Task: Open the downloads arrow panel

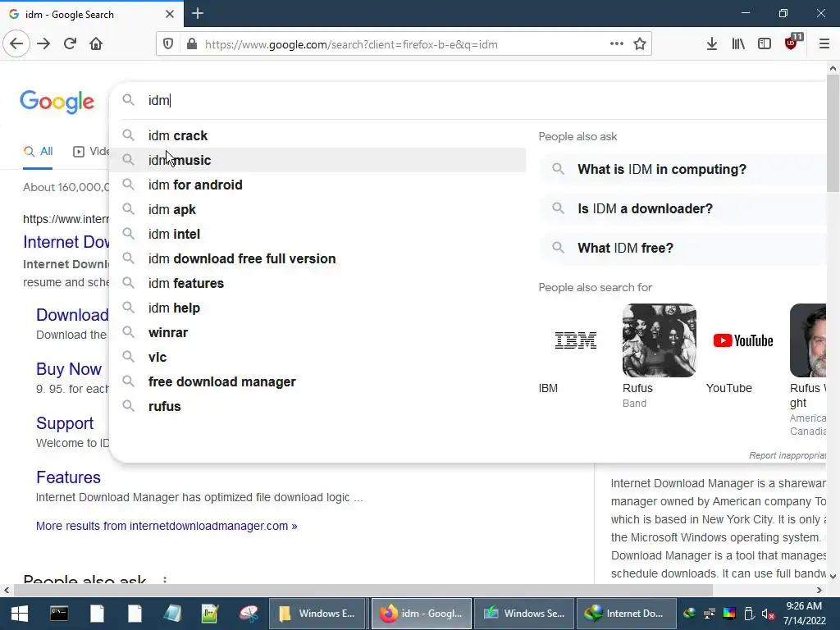Action: (x=711, y=44)
